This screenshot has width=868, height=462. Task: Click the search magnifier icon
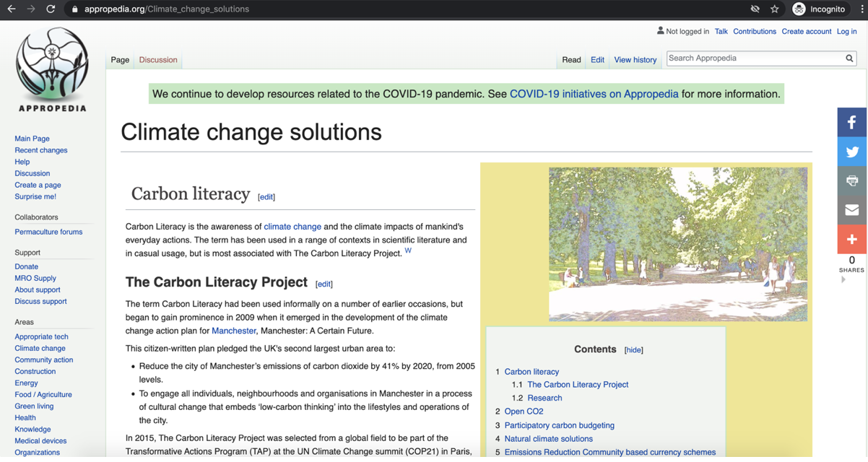(849, 58)
